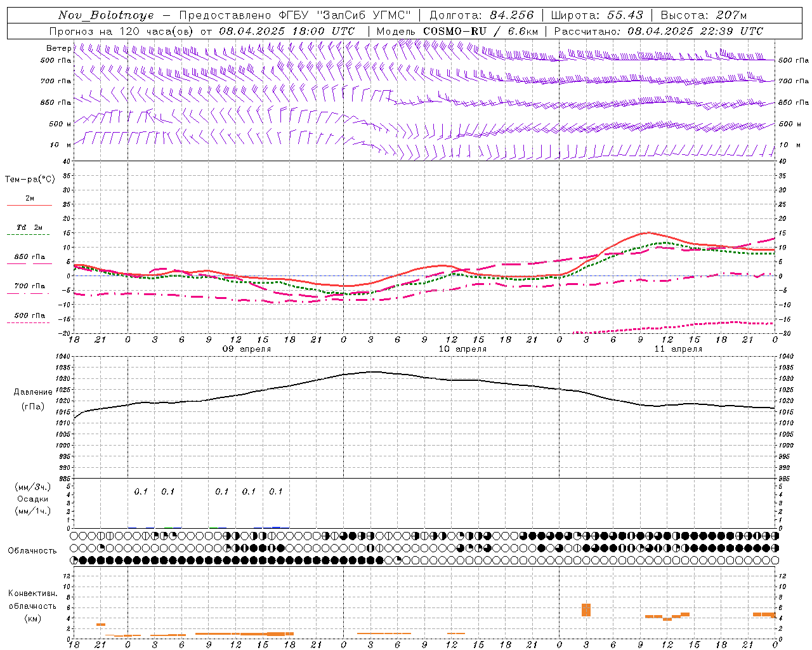This screenshot has height=650, width=812.
Task: Click the "Давление" pressure panel label
Action: tap(33, 392)
